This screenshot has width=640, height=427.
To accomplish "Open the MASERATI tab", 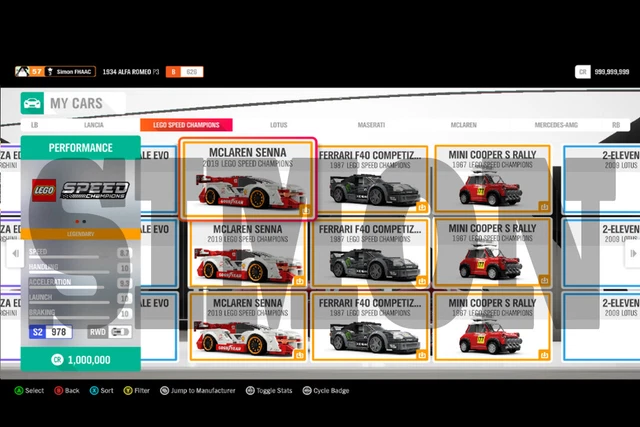I will [x=371, y=125].
